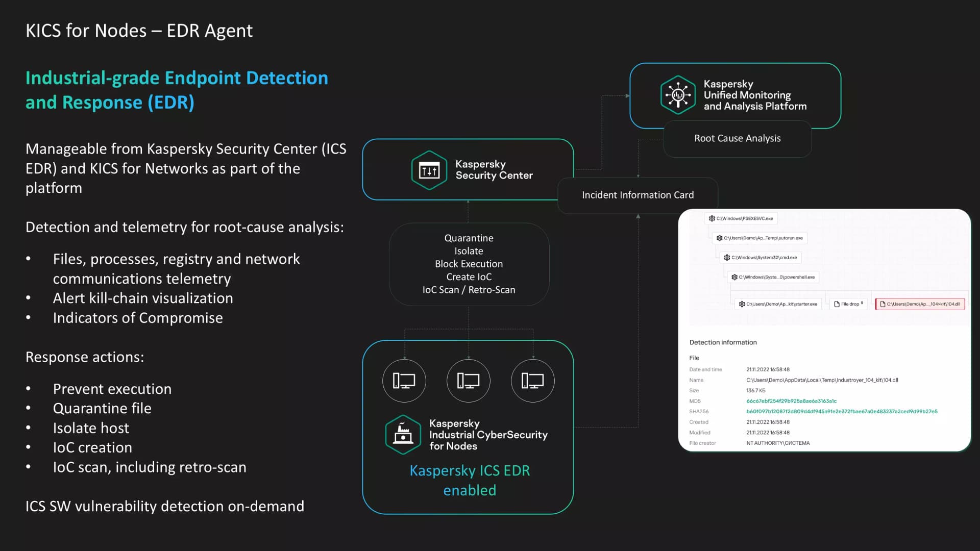Click the 'Manageable from Kaspersky Security Center' paragraph

pyautogui.click(x=186, y=168)
